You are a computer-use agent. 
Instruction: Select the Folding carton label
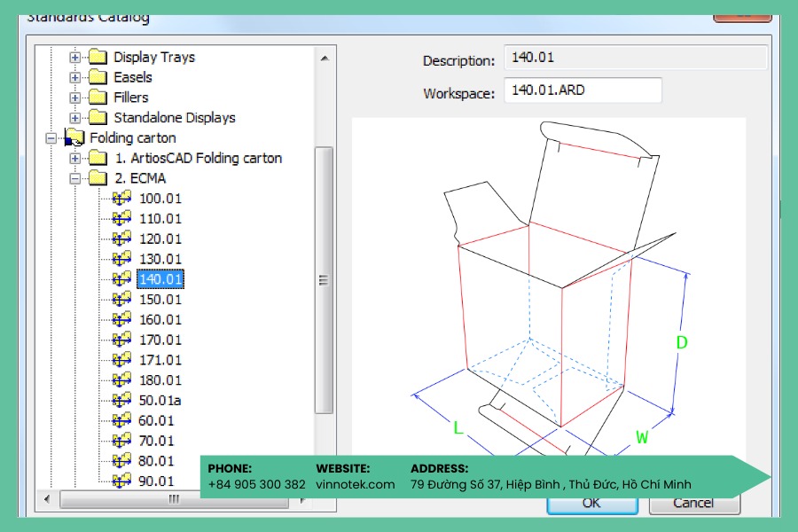pos(133,138)
